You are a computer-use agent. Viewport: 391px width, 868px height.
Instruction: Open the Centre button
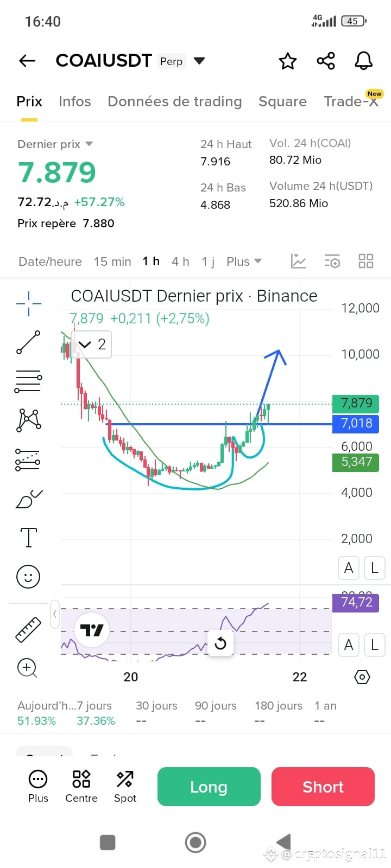pos(81,787)
